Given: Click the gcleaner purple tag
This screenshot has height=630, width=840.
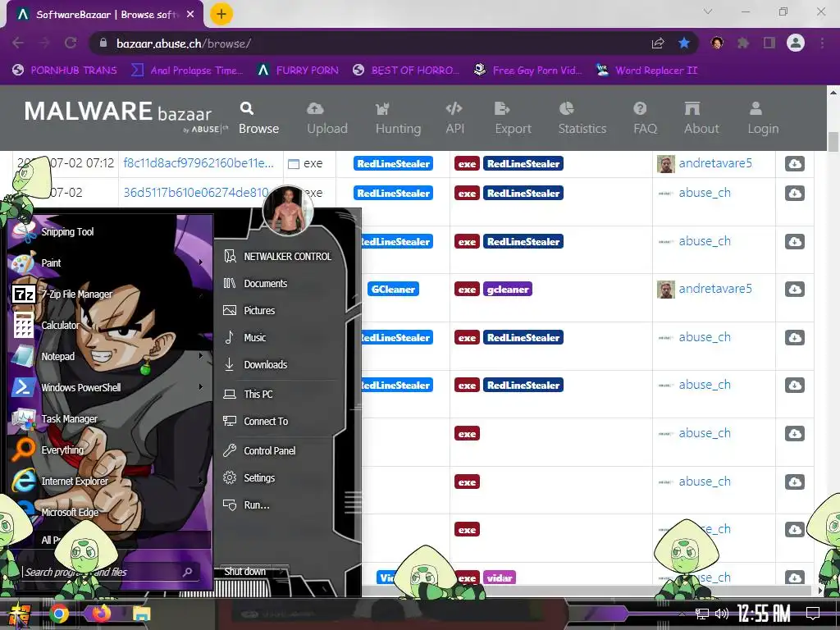Looking at the screenshot, I should (x=507, y=290).
